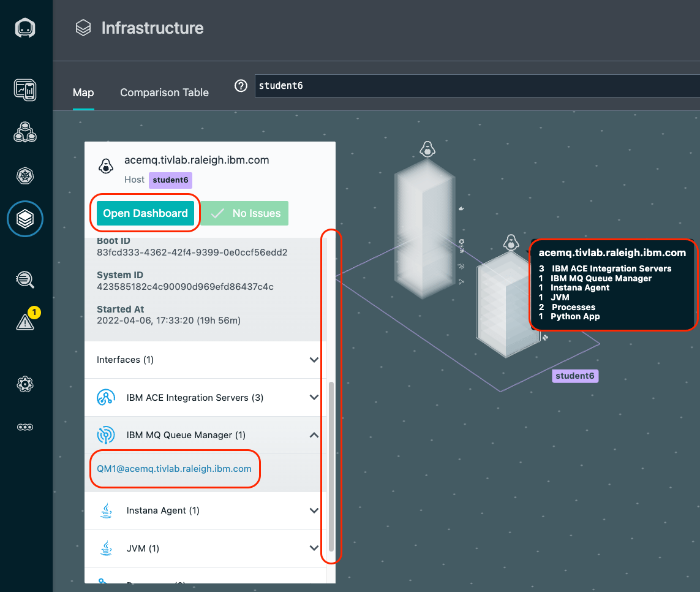Click the System ID value text
Viewport: 700px width, 592px height.
(186, 287)
